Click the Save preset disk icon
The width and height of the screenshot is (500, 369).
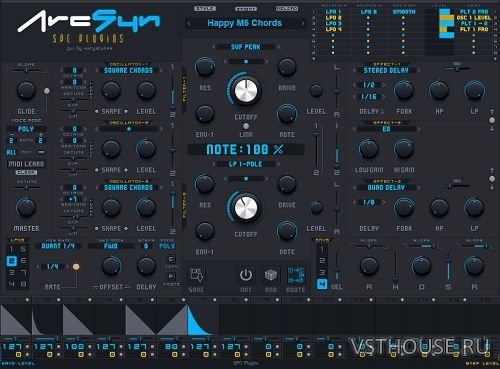point(197,275)
